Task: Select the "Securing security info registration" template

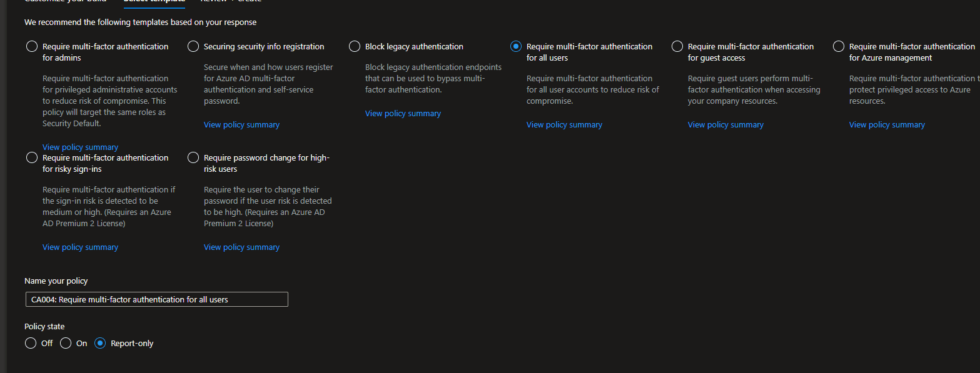Action: tap(193, 46)
